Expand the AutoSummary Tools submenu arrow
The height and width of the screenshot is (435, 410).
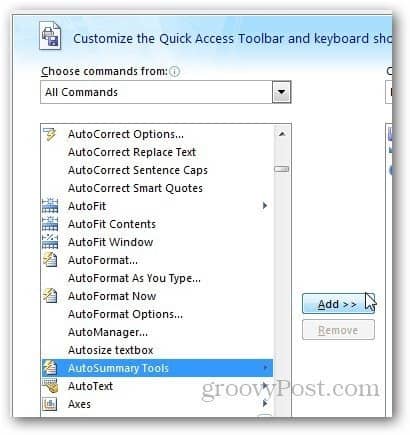pos(265,368)
